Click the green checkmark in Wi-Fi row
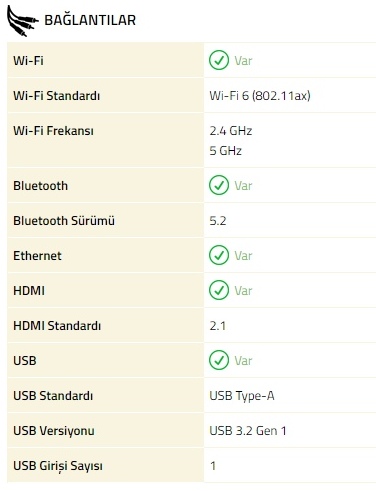This screenshot has width=376, height=491. tap(219, 60)
